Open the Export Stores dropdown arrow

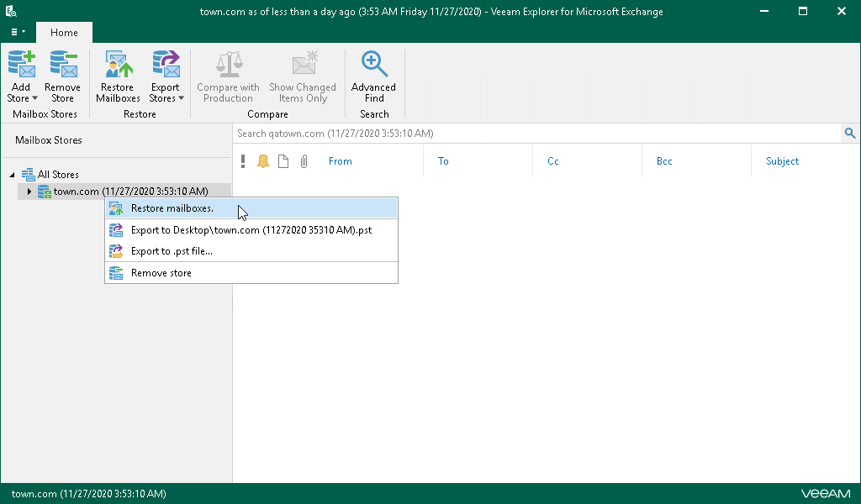click(181, 99)
